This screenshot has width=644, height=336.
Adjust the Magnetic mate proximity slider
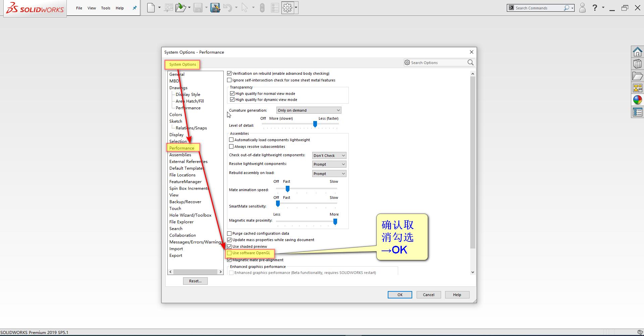[335, 222]
